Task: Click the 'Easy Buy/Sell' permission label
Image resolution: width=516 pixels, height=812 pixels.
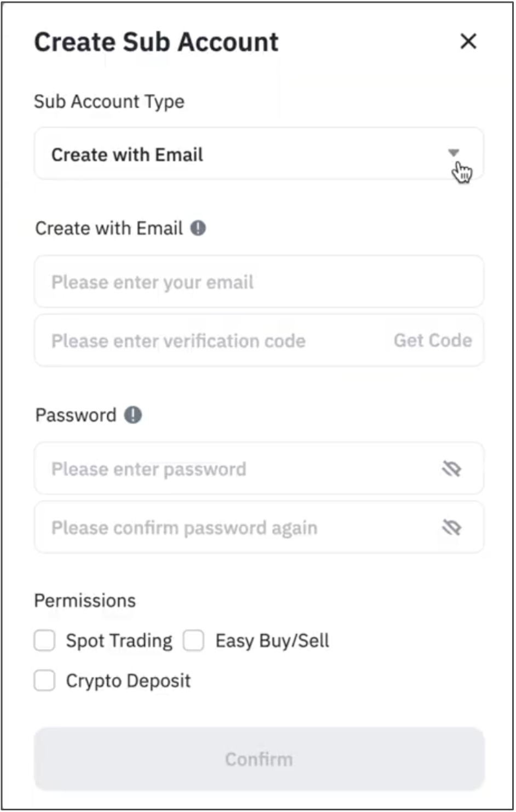Action: [272, 641]
